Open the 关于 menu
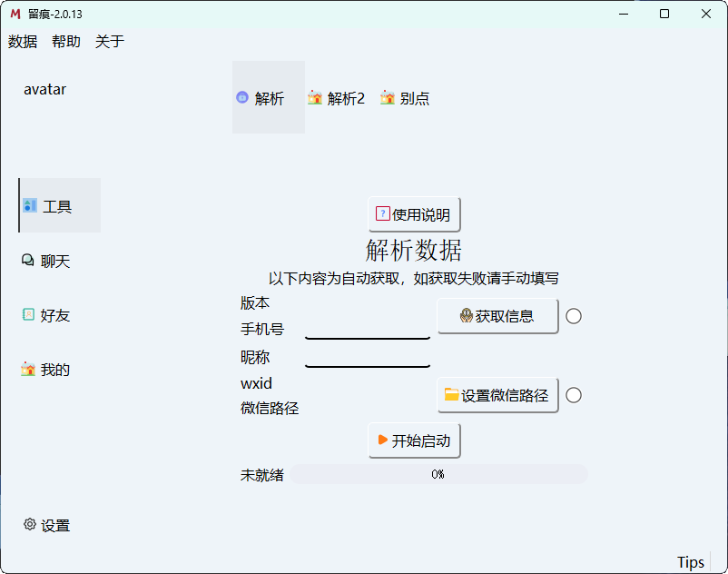This screenshot has height=574, width=728. point(109,42)
